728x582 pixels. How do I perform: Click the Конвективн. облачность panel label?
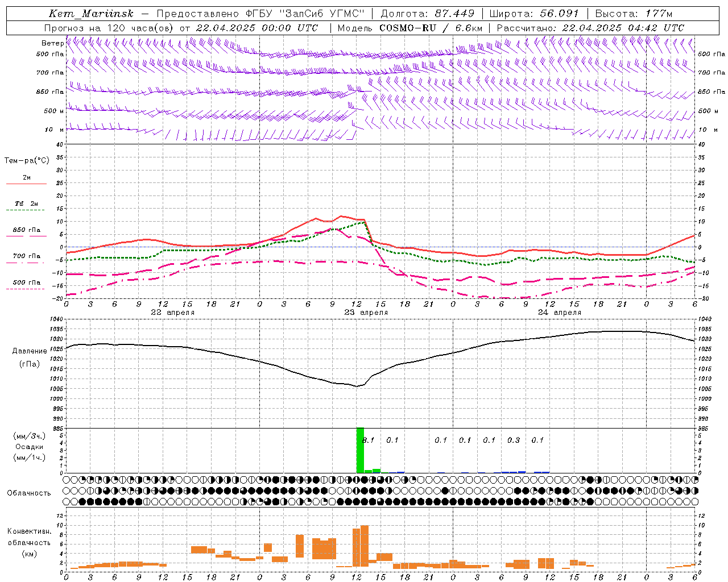pos(29,537)
